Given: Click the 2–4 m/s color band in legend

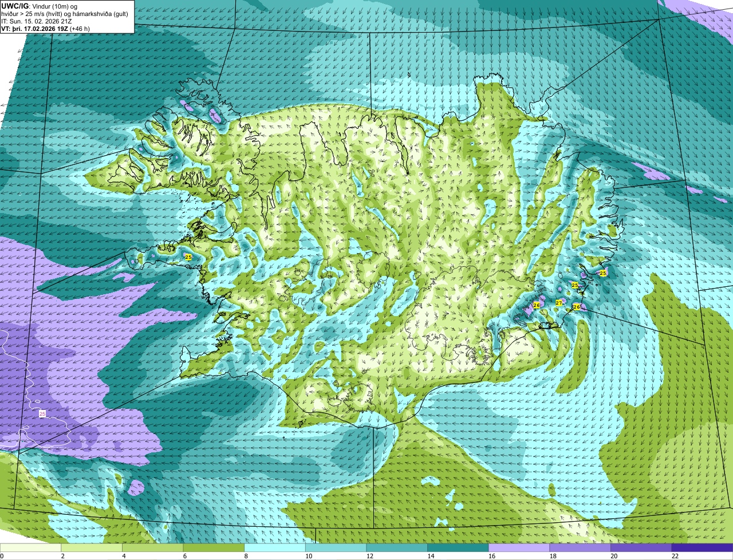Looking at the screenshot, I should (92, 547).
